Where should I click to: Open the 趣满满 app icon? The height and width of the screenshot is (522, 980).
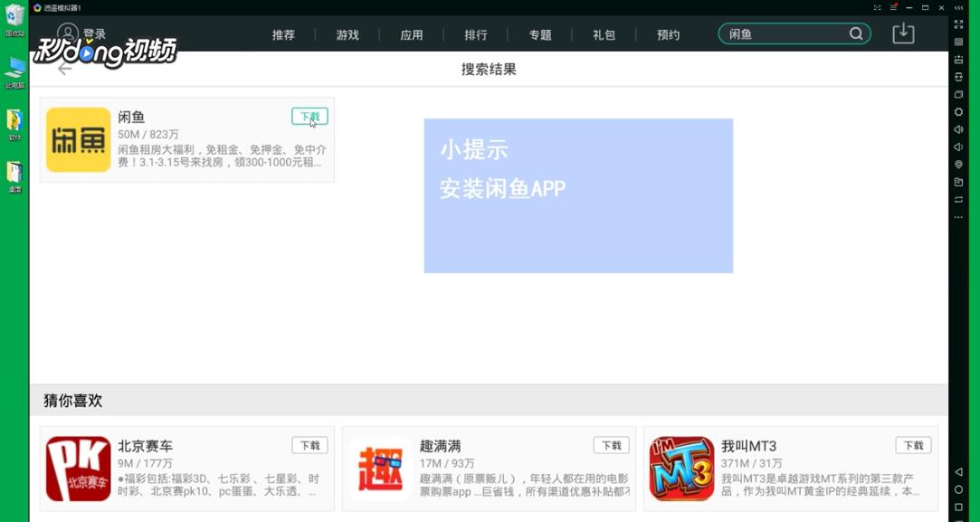click(x=380, y=469)
